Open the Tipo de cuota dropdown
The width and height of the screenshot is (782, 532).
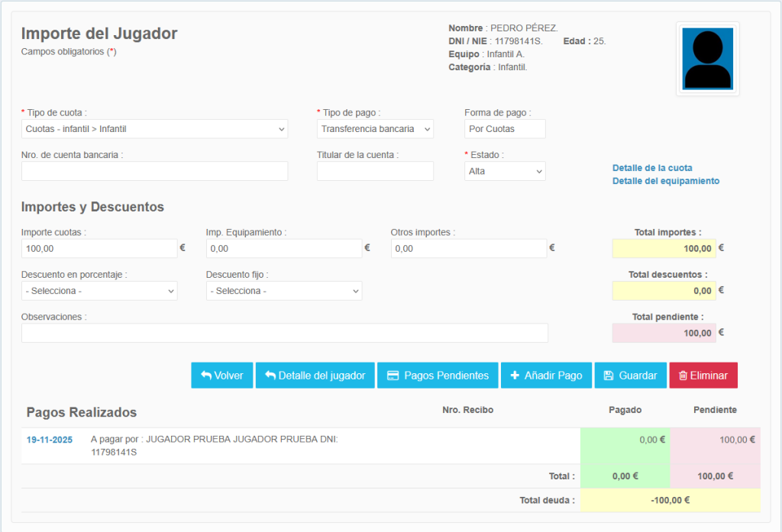click(154, 129)
